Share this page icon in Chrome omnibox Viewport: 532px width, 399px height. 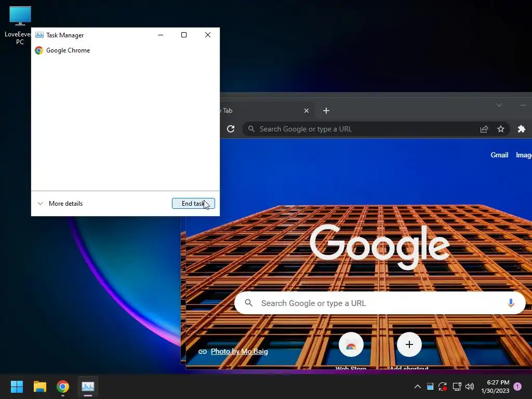click(x=484, y=129)
